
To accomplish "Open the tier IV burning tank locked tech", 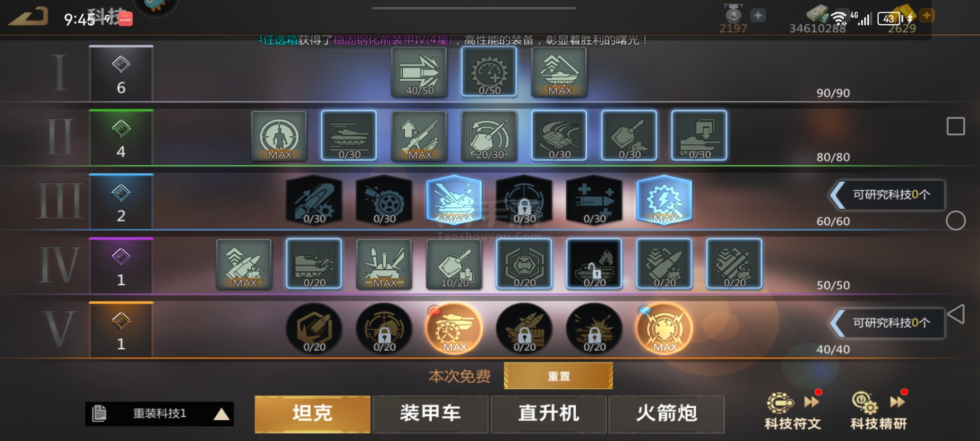I will tap(594, 264).
